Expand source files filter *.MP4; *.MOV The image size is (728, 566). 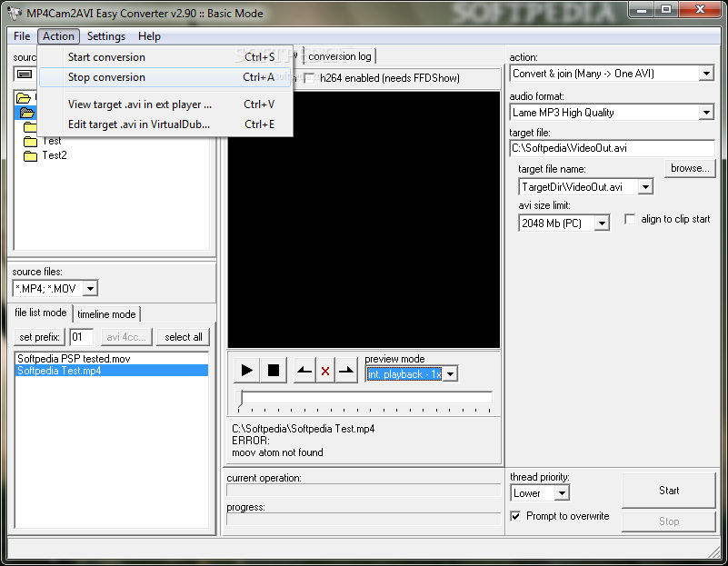91,289
